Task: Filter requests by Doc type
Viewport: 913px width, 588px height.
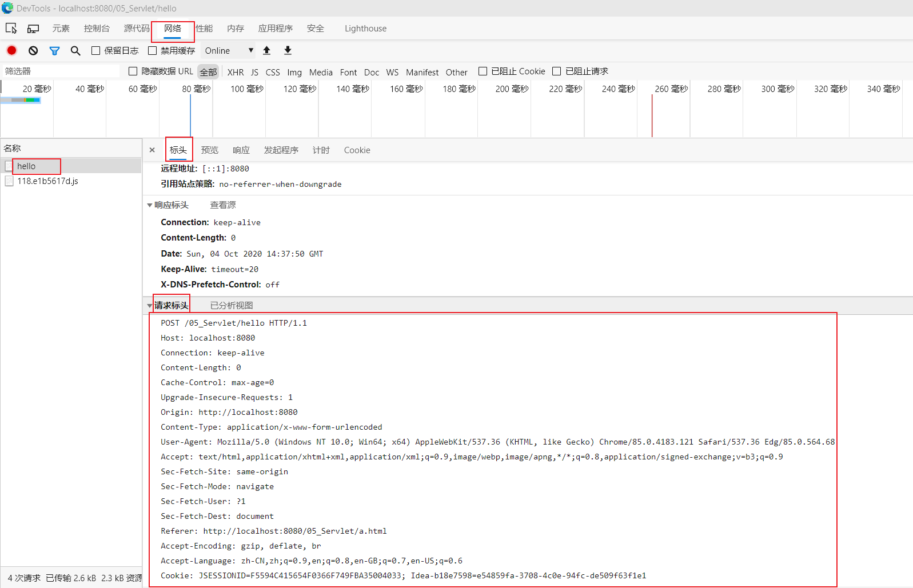Action: [372, 72]
